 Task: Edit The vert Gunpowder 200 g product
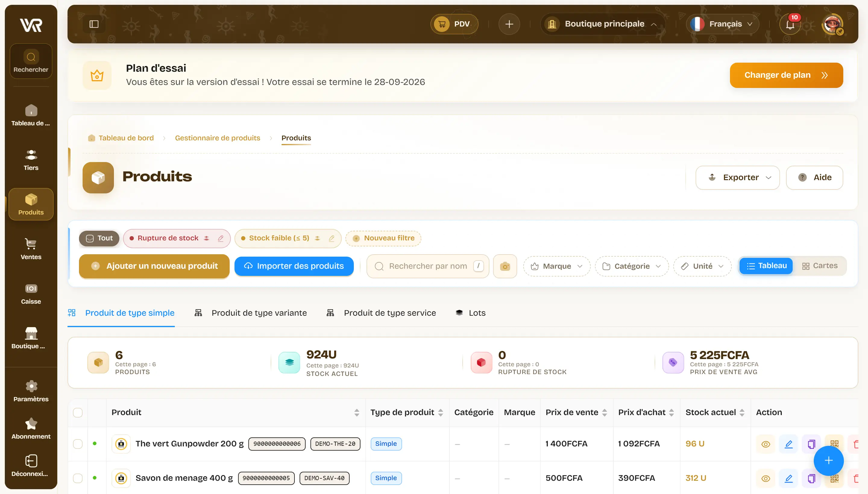point(788,444)
